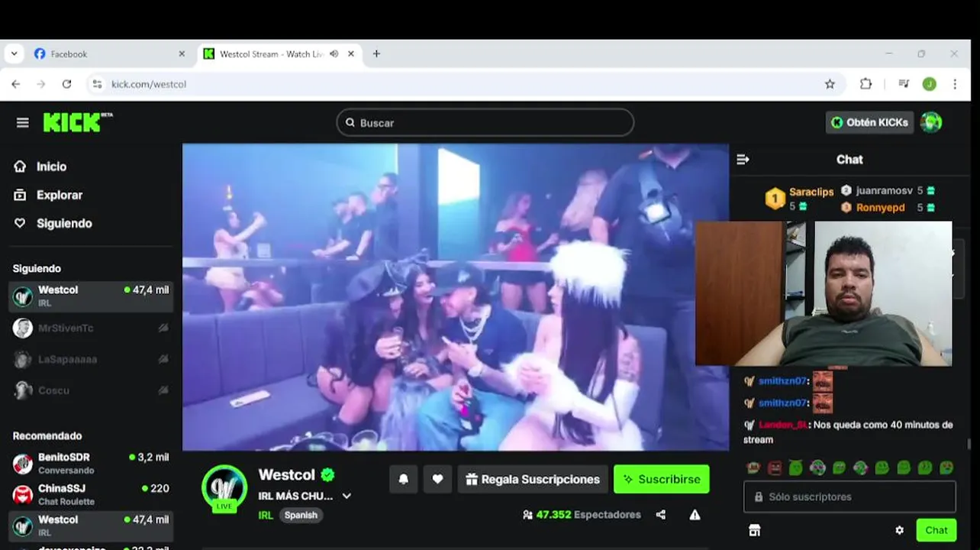Click the green Chat send button
Screen dimensions: 980x550
936,530
